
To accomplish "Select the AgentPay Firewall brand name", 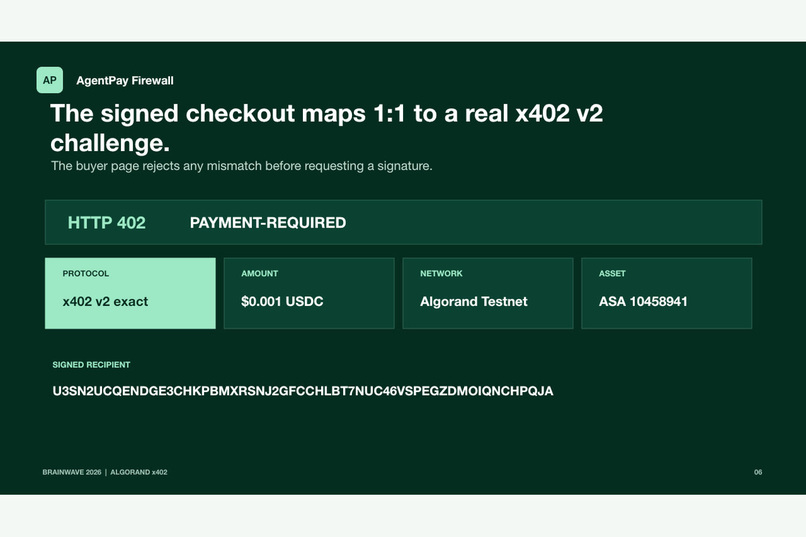I will (125, 81).
